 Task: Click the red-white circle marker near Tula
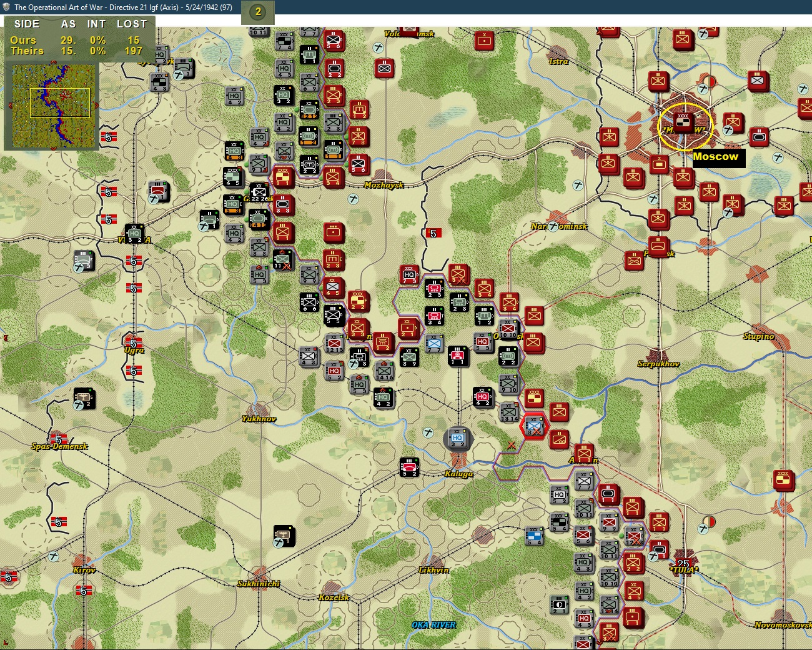(709, 521)
